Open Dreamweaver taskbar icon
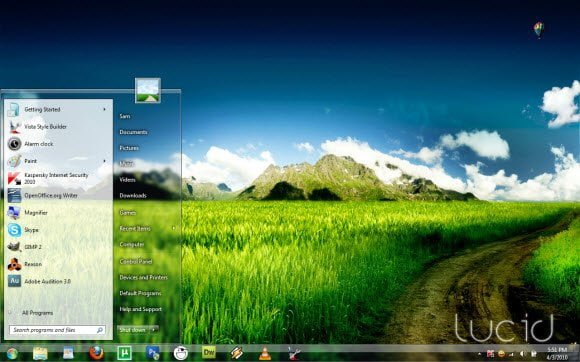 (x=209, y=352)
